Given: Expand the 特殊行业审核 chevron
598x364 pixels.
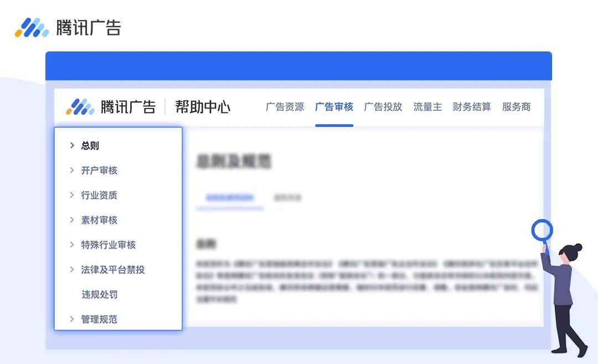Looking at the screenshot, I should (x=71, y=245).
